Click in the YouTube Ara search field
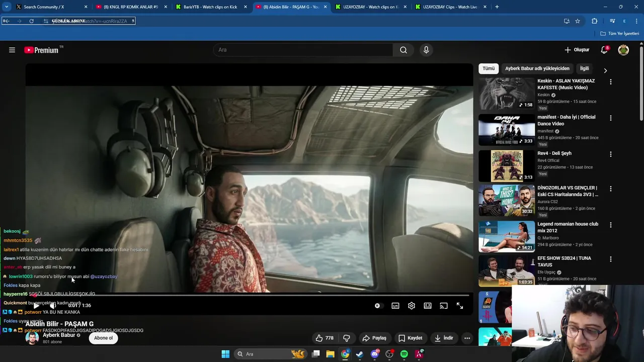 [303, 50]
